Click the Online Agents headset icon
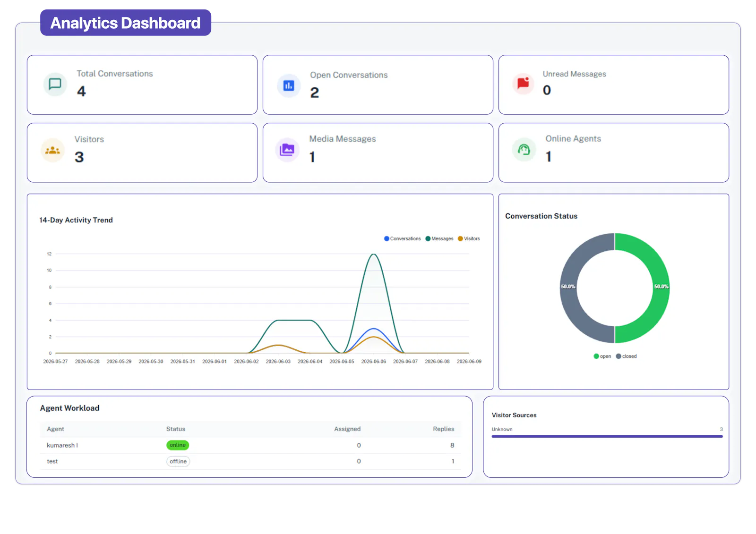756x534 pixels. click(x=524, y=149)
